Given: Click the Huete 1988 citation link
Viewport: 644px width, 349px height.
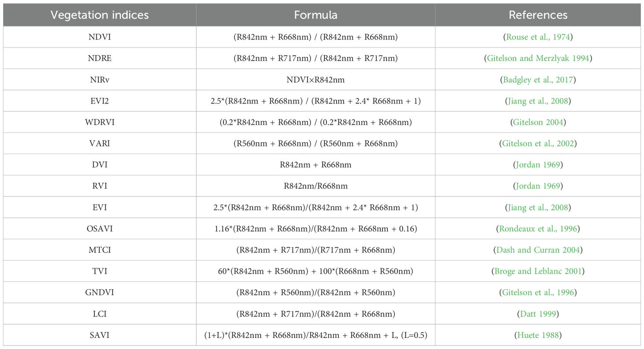Looking at the screenshot, I should [x=538, y=335].
